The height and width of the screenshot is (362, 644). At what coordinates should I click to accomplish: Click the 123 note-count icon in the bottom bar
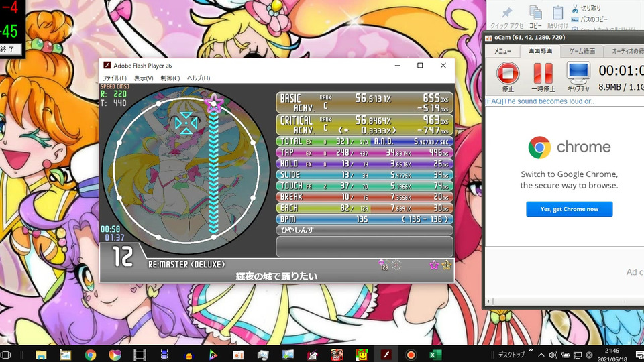[384, 265]
